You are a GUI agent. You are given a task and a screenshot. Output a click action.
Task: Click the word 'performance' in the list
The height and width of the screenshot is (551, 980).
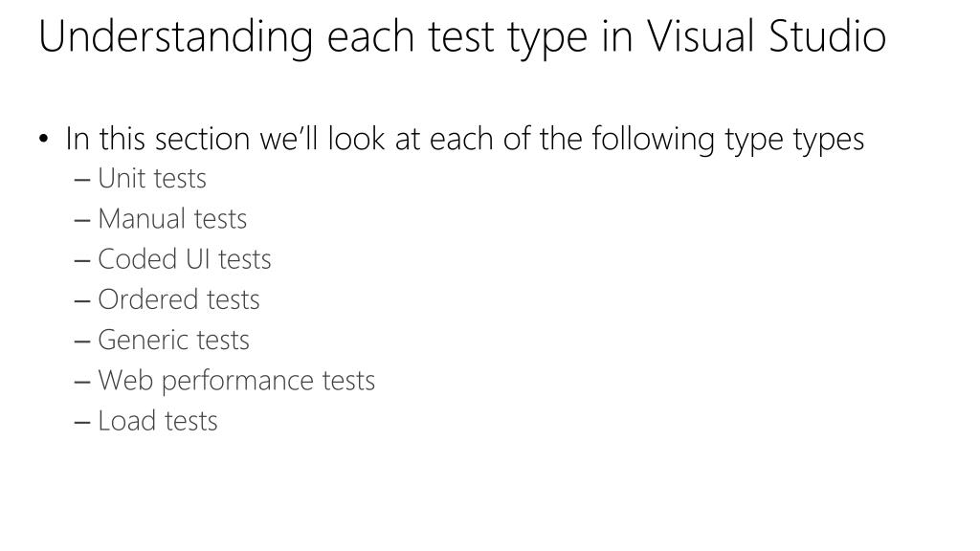pos(237,382)
